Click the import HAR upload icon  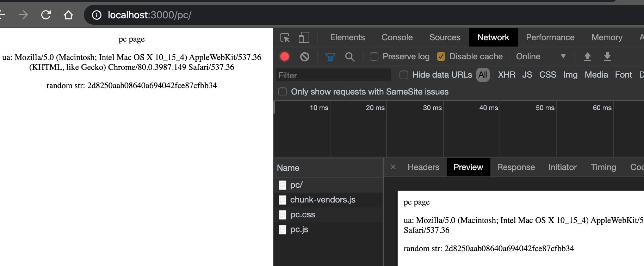587,56
